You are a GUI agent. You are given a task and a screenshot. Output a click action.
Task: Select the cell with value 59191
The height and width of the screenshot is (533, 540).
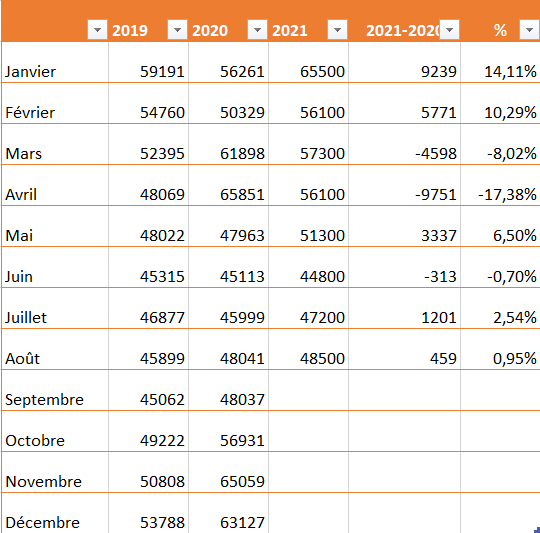pos(148,62)
